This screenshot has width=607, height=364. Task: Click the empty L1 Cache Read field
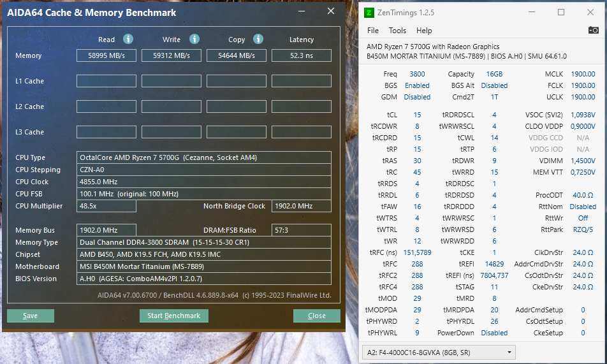pyautogui.click(x=106, y=81)
